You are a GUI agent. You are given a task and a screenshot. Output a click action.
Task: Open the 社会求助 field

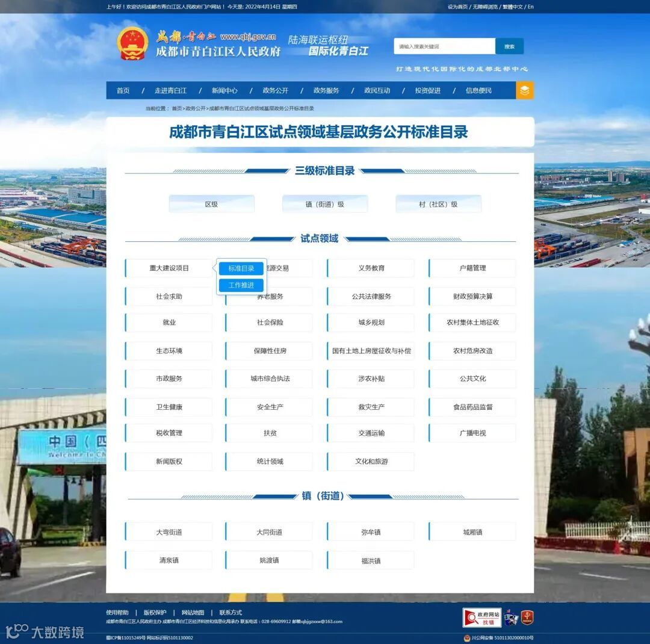(169, 297)
